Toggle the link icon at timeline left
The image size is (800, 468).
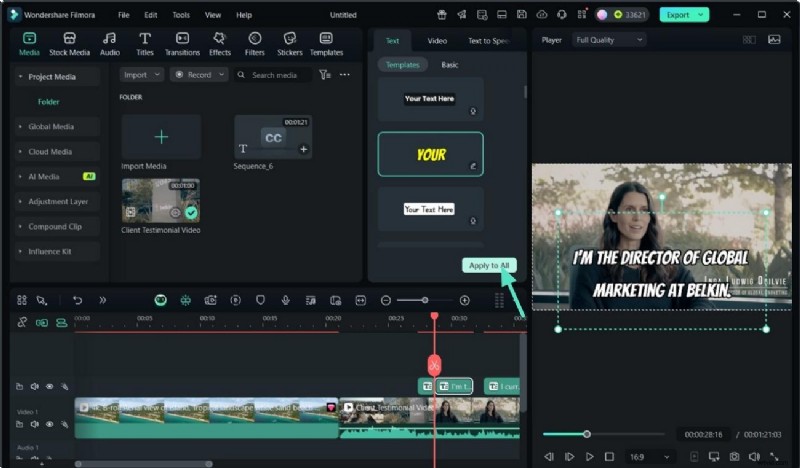click(x=22, y=322)
